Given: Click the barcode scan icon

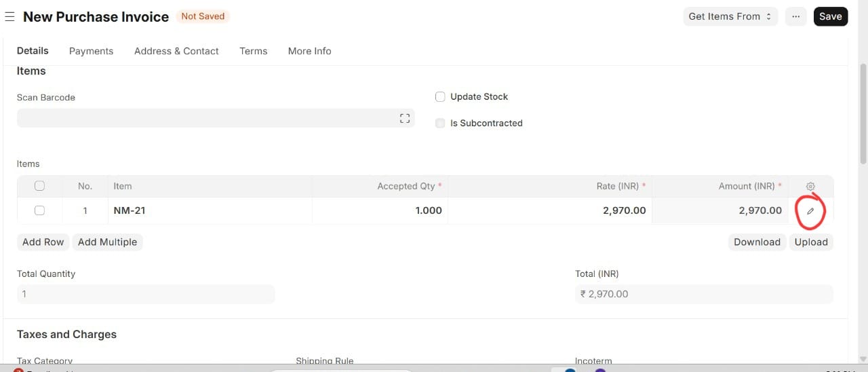Looking at the screenshot, I should pos(405,119).
